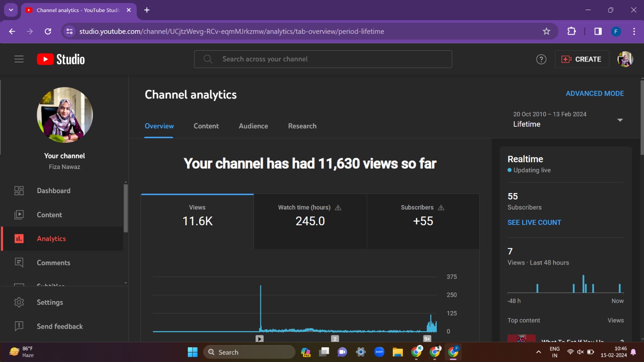The image size is (644, 362).
Task: View site information icon in address bar
Action: pos(70,31)
